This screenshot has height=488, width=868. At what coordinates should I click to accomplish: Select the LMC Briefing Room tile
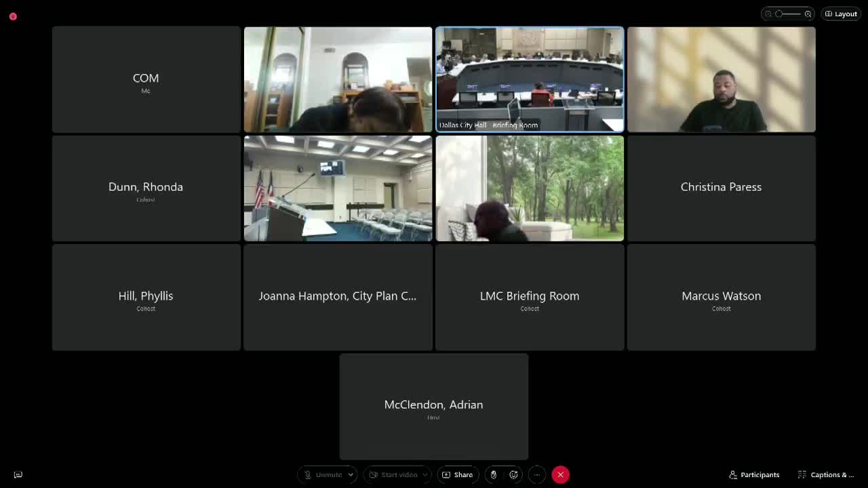(530, 297)
